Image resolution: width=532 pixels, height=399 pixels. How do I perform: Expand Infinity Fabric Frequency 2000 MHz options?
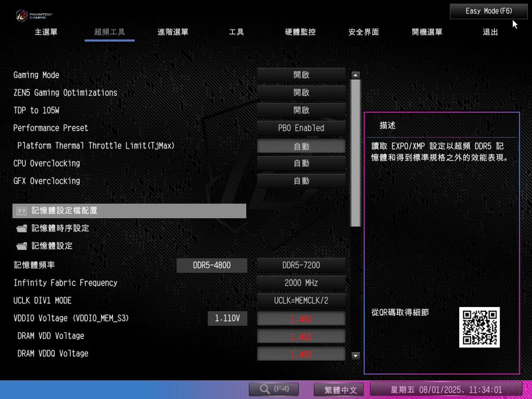tap(301, 283)
